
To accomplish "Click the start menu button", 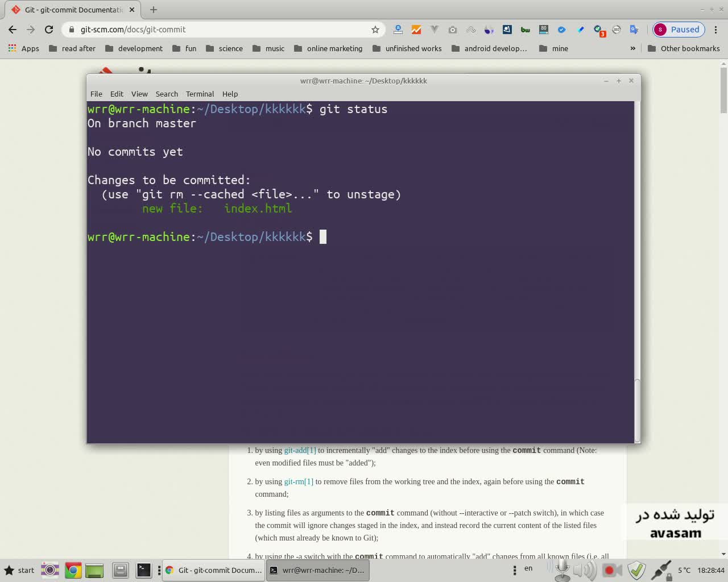I will (19, 570).
